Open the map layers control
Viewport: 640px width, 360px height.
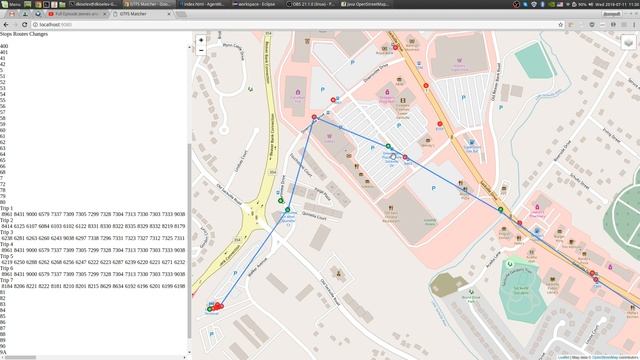[628, 42]
